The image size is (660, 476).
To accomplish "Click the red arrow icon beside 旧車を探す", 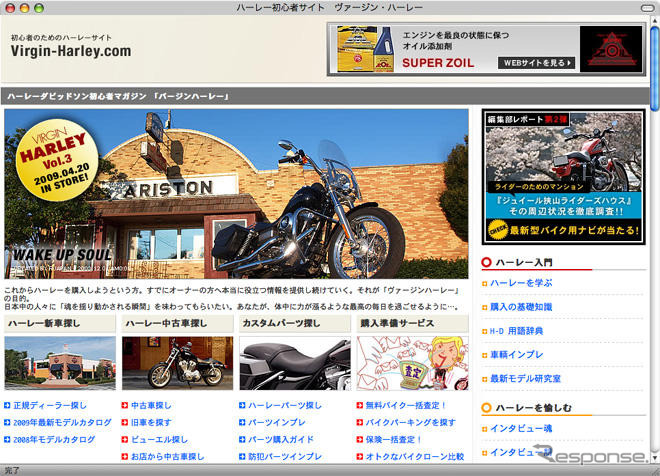I will click(125, 422).
